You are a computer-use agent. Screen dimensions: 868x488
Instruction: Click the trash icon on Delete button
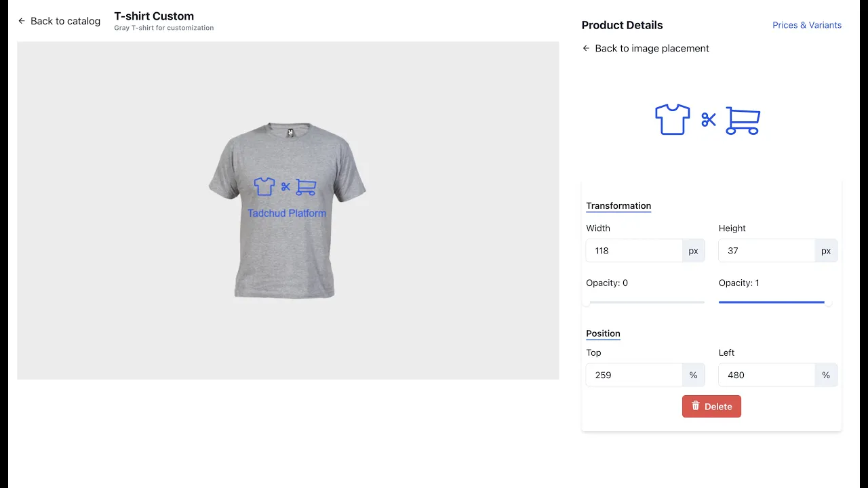(x=695, y=406)
